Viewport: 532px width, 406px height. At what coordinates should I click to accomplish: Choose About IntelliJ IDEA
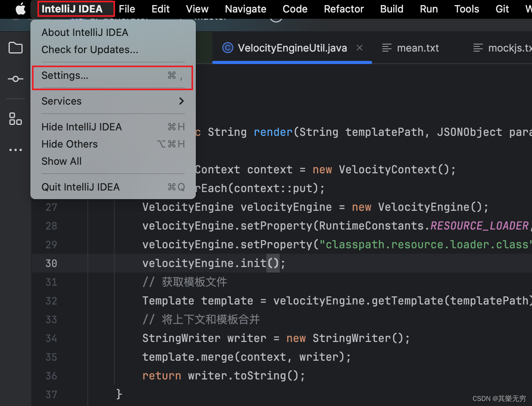click(113, 32)
